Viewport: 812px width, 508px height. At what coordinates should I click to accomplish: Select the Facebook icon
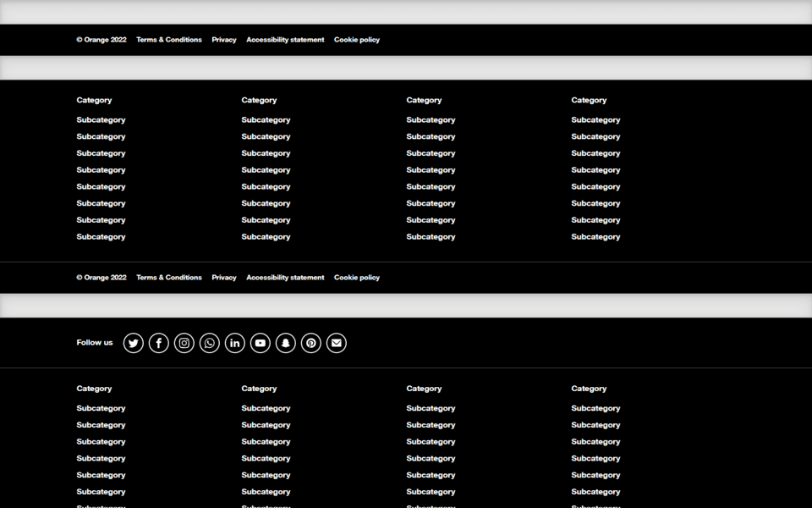(158, 343)
